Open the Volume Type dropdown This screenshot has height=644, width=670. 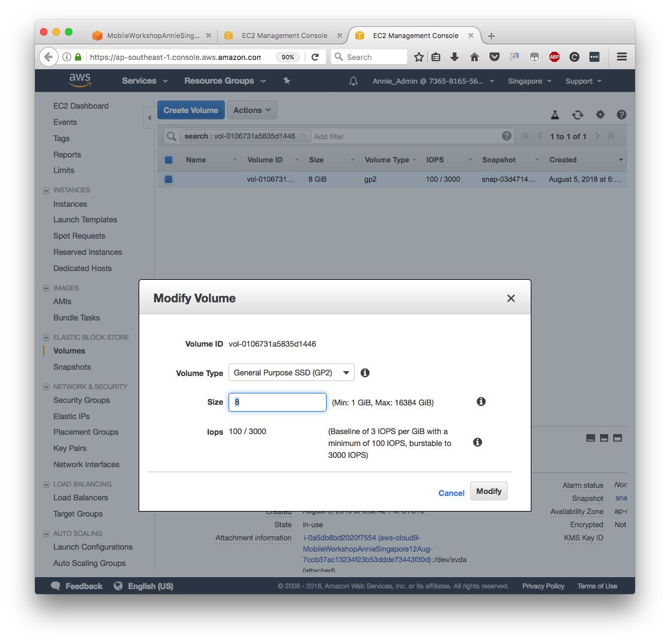(292, 373)
